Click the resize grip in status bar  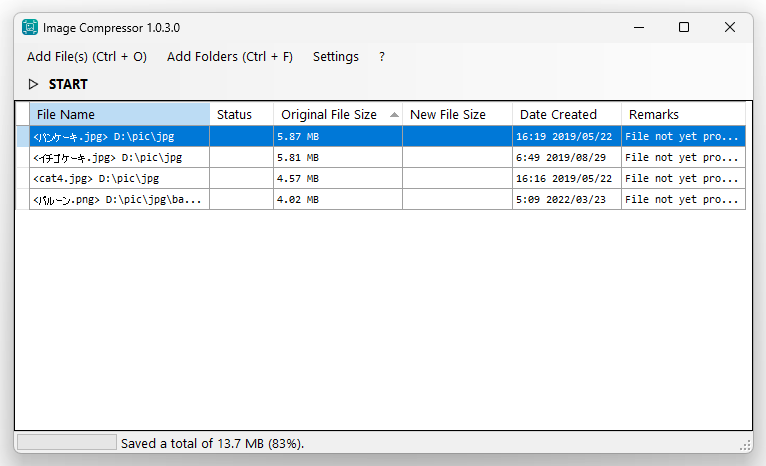pos(745,445)
